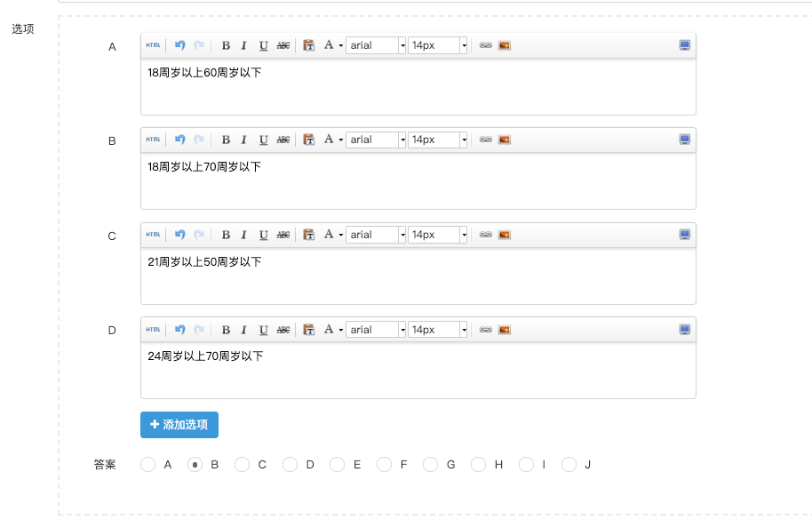
Task: Toggle fullscreen for option D editor
Action: click(685, 330)
